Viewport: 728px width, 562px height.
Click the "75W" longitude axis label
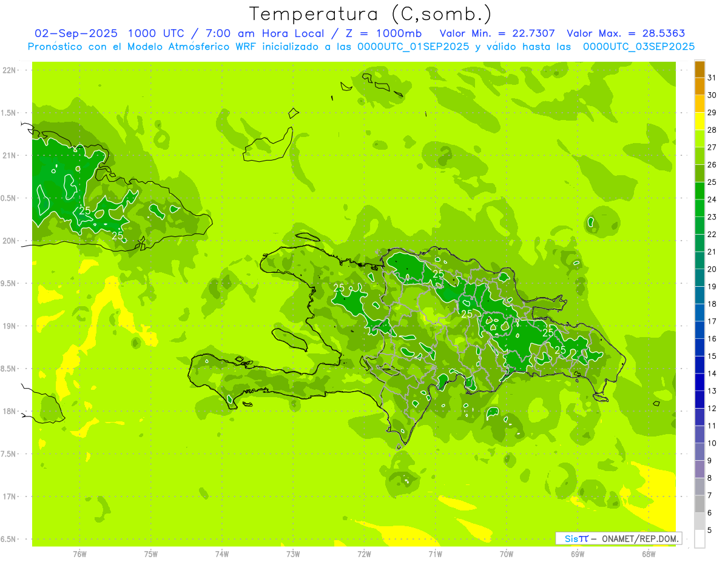coord(151,554)
